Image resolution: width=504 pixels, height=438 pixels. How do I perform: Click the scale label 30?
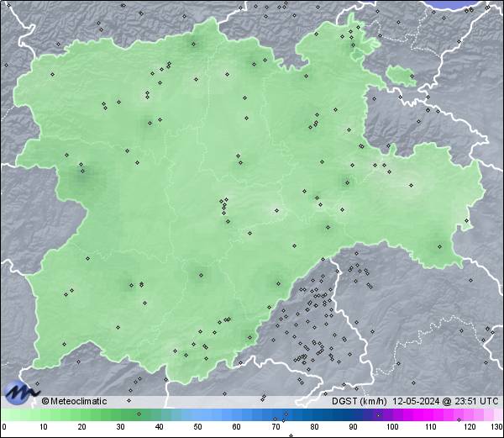(120, 427)
